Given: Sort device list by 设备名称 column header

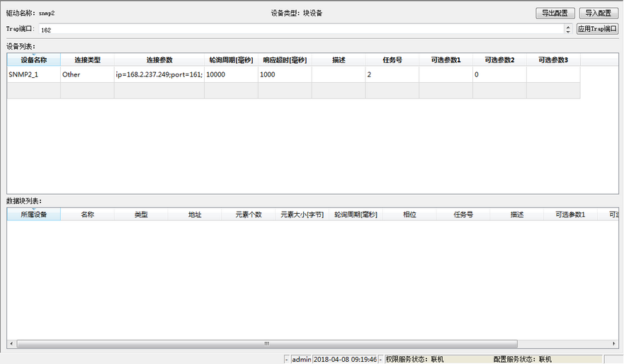Looking at the screenshot, I should (x=33, y=60).
